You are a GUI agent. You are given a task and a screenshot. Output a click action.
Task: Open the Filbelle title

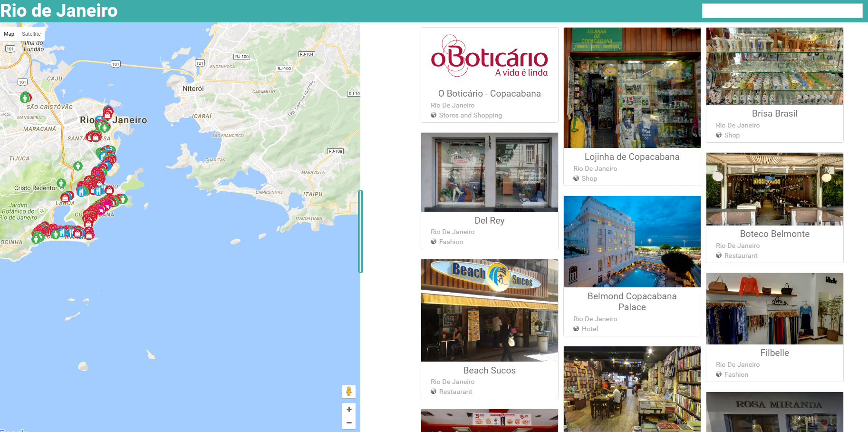[x=775, y=353]
